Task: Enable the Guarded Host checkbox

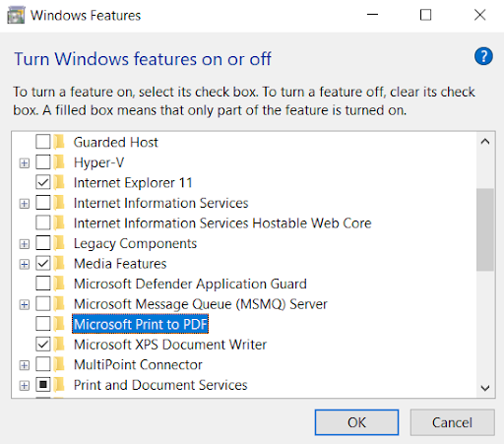Action: tap(43, 142)
